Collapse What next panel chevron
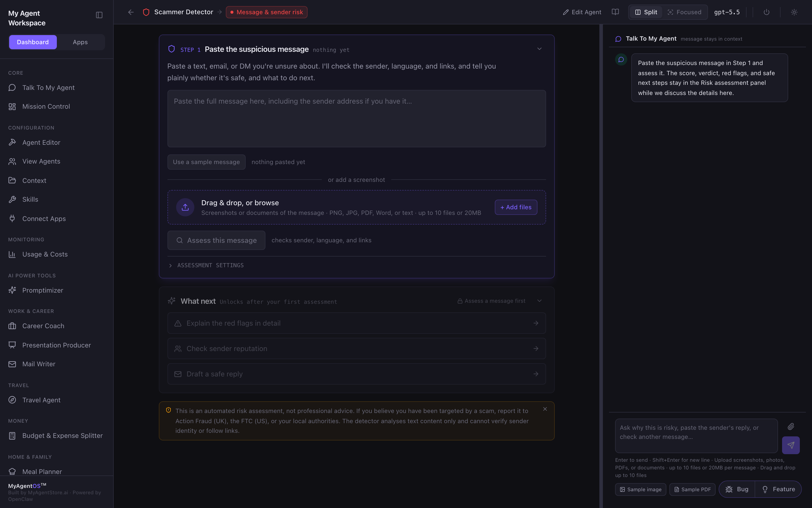Viewport: 812px width, 508px height. [x=539, y=301]
